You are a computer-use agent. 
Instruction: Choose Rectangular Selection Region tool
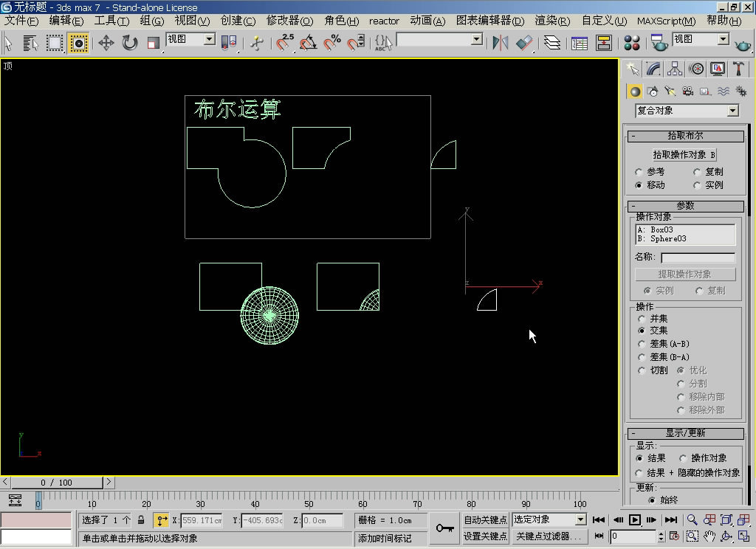click(x=54, y=43)
